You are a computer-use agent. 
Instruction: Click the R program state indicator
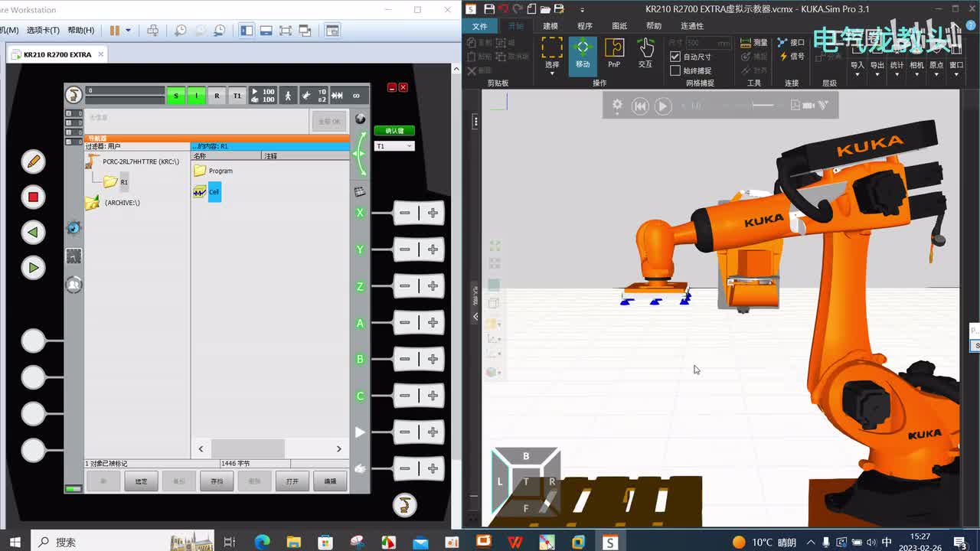217,96
